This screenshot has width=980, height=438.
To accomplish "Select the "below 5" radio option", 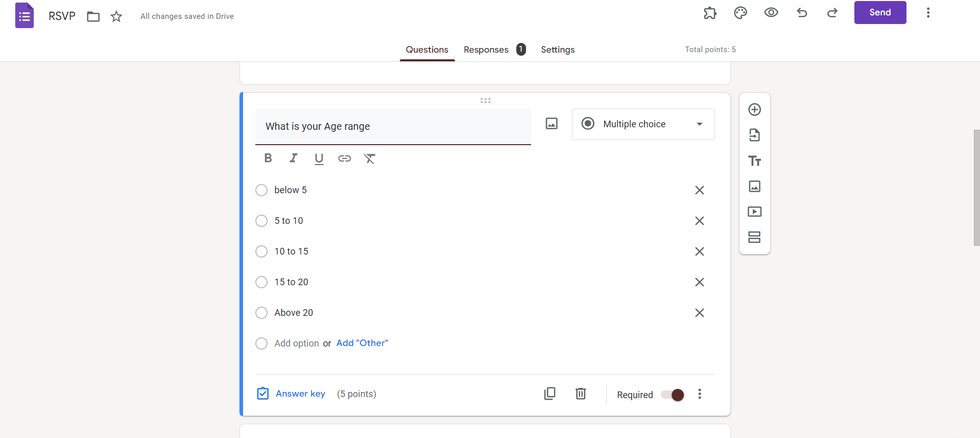I will [261, 190].
